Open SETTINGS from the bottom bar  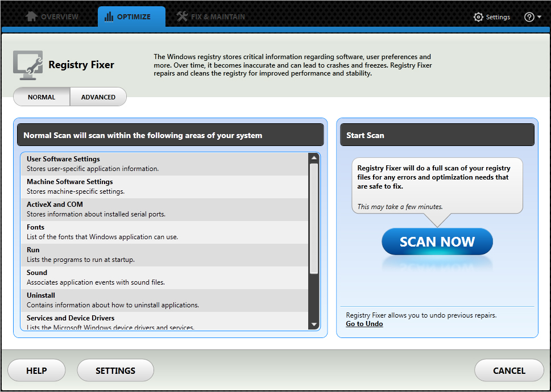pos(115,370)
